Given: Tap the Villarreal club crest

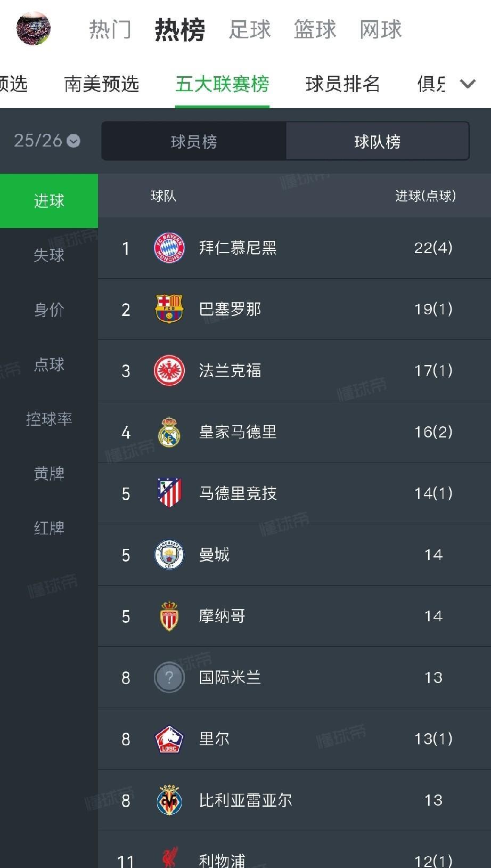Looking at the screenshot, I should (169, 800).
